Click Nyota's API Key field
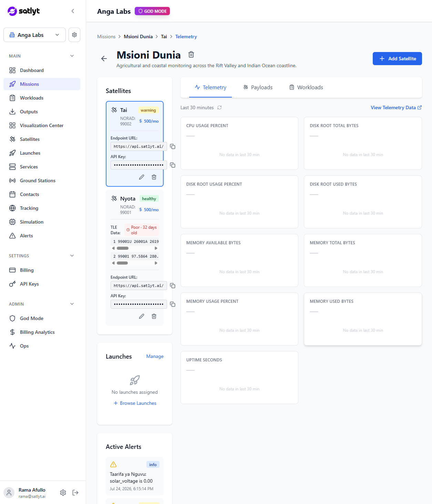The height and width of the screenshot is (504, 432). point(139,304)
